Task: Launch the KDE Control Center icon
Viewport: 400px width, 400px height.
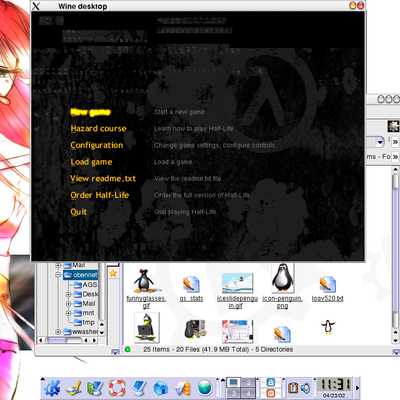Action: (x=96, y=388)
